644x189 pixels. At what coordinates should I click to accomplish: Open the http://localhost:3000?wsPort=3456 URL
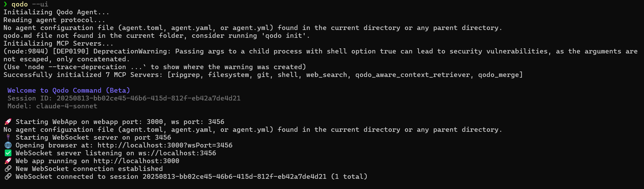(x=165, y=145)
